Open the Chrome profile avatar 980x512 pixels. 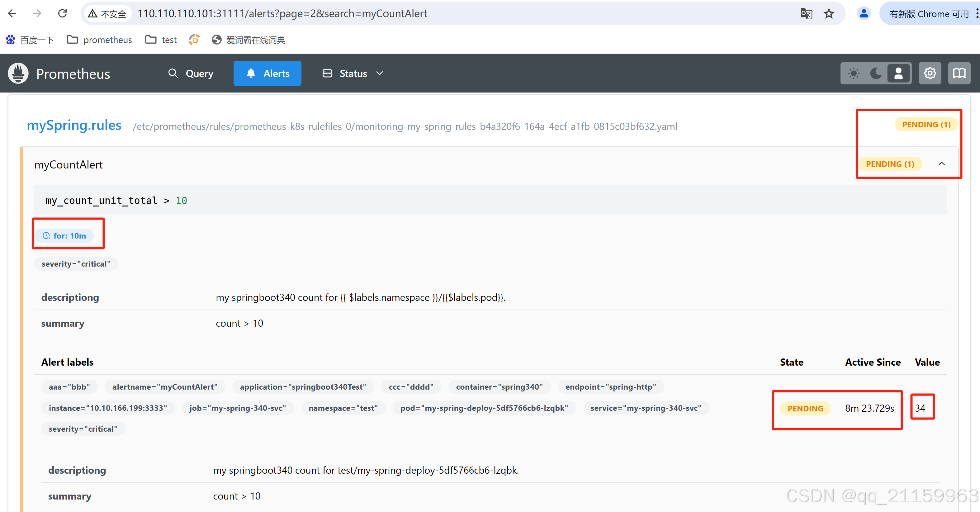(x=864, y=14)
